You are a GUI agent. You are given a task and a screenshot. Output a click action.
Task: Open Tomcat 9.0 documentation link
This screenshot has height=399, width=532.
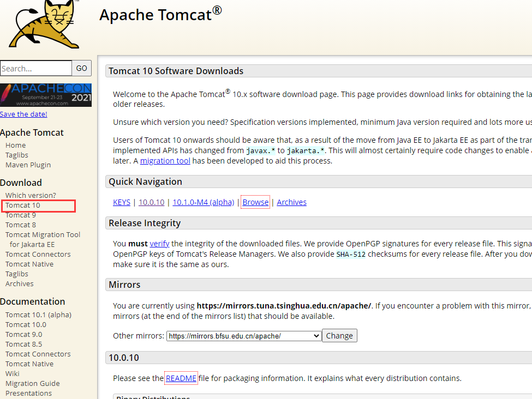click(x=24, y=335)
